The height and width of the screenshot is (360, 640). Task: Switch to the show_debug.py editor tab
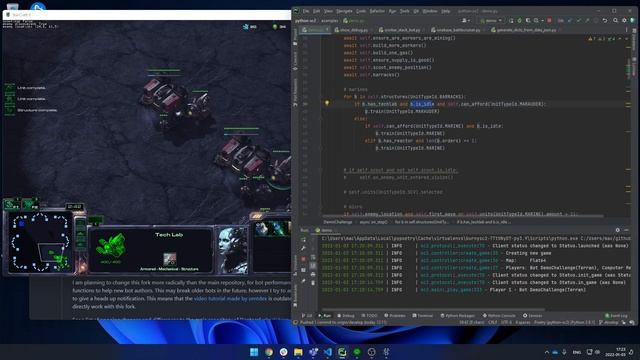pyautogui.click(x=351, y=30)
